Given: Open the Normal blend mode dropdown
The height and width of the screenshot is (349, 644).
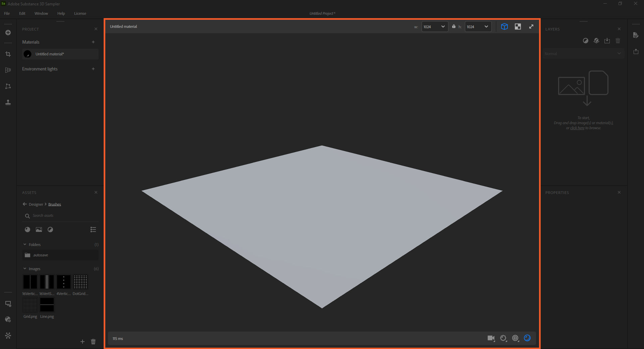Looking at the screenshot, I should pos(583,54).
